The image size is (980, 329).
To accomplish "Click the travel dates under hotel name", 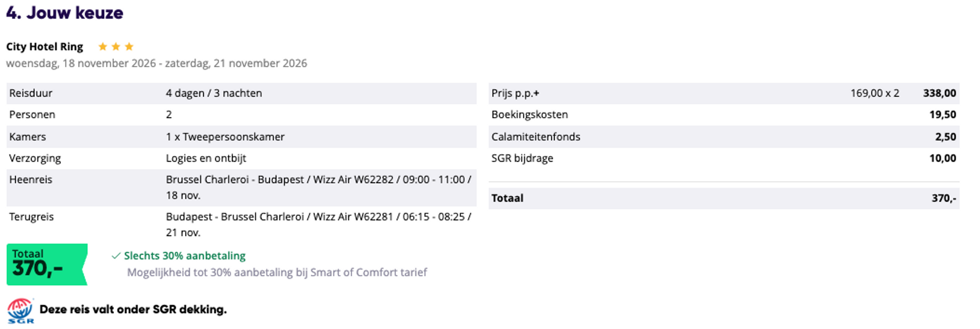I will coord(156,63).
